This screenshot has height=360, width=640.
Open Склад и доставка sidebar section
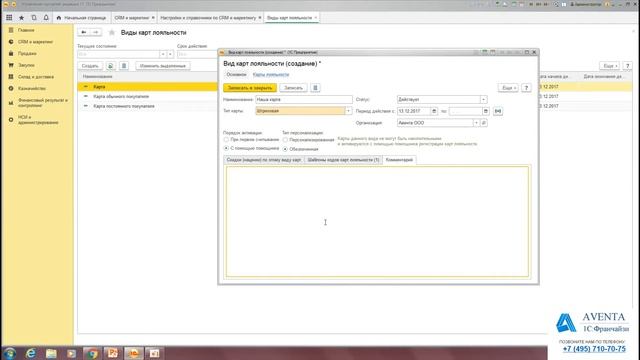[37, 77]
